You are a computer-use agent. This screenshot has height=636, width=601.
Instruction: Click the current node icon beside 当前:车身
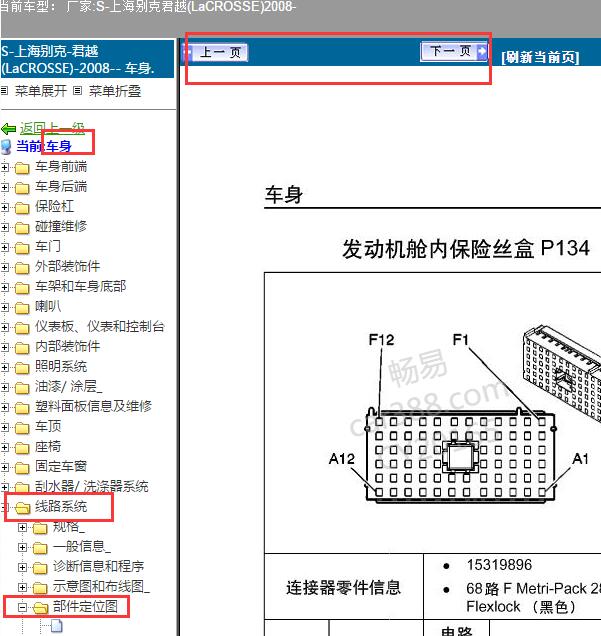pos(6,146)
